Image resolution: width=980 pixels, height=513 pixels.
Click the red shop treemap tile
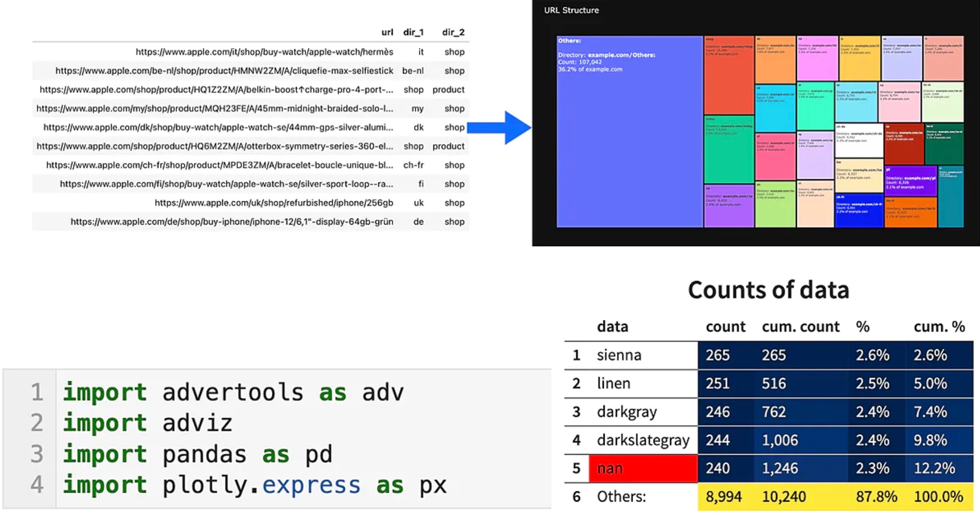[x=729, y=76]
